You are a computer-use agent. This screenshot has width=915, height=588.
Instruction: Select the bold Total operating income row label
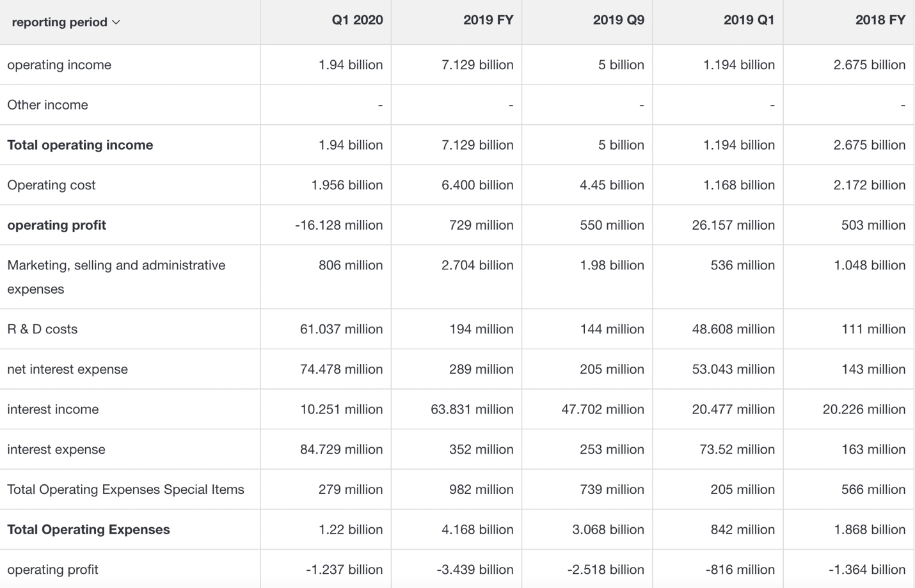80,145
